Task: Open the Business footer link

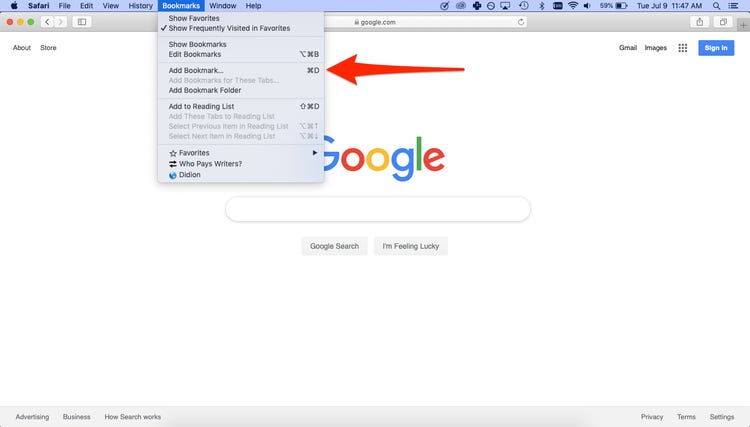Action: 77,417
